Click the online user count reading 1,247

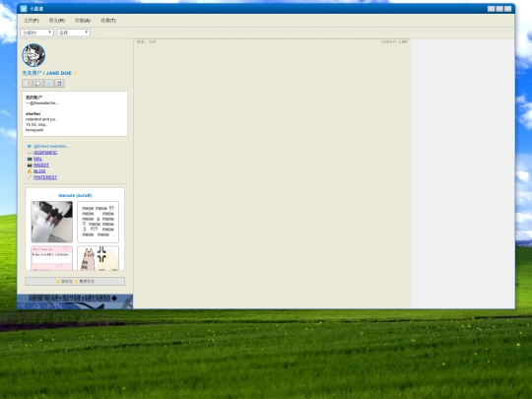click(x=394, y=41)
